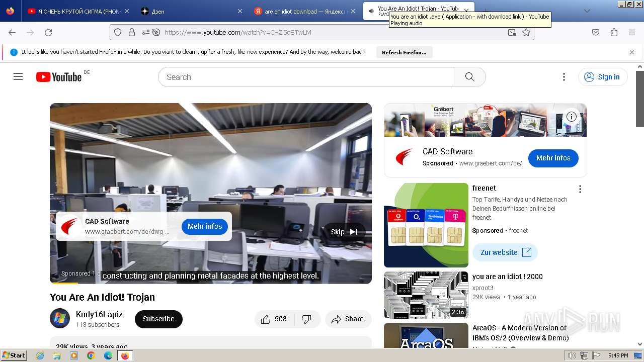Open the YouTube guide hamburger menu
The width and height of the screenshot is (644, 362).
18,77
